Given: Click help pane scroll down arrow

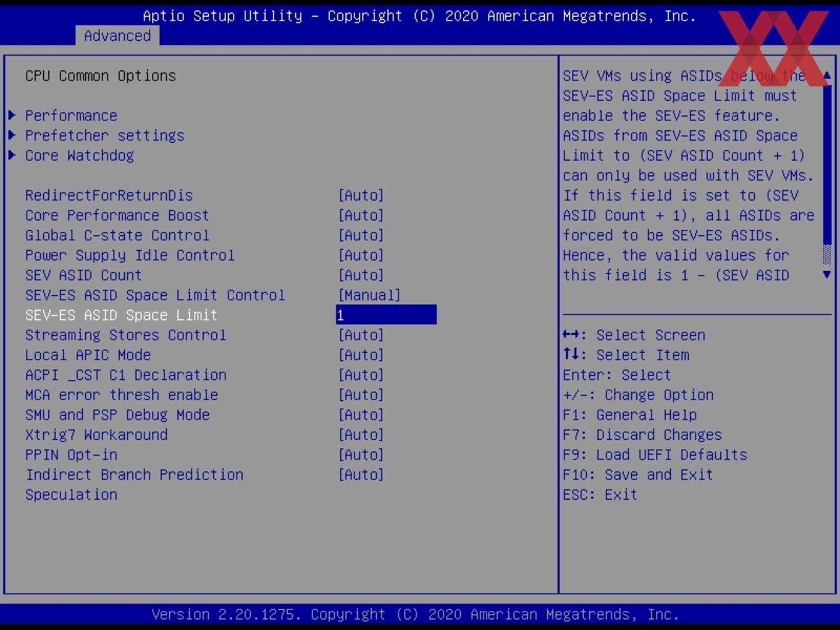Looking at the screenshot, I should pyautogui.click(x=827, y=274).
